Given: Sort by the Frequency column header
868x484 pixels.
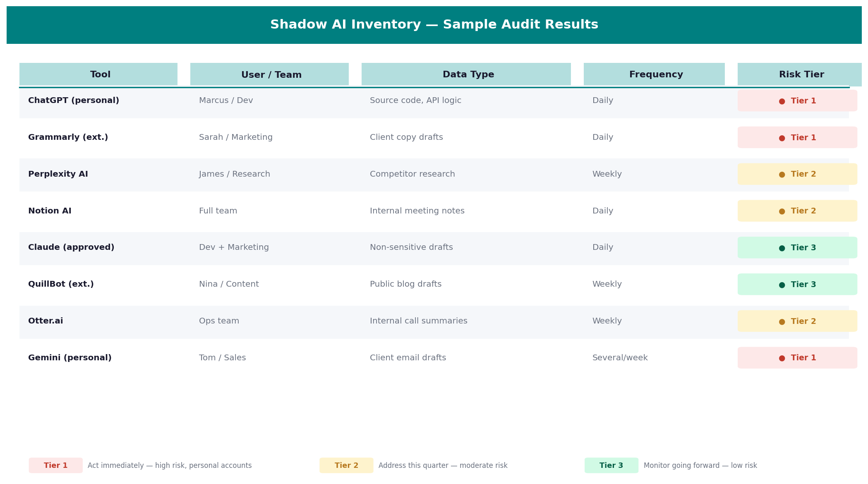Looking at the screenshot, I should (654, 74).
